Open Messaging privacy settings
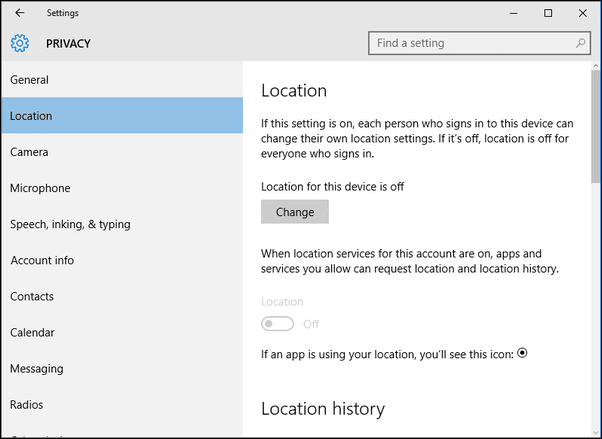The image size is (602, 439). [122, 368]
